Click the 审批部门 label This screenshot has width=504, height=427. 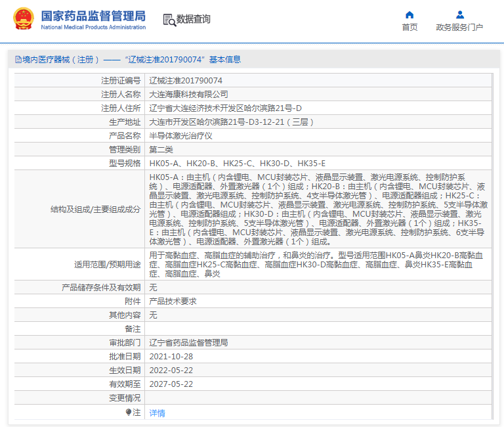[x=125, y=343]
